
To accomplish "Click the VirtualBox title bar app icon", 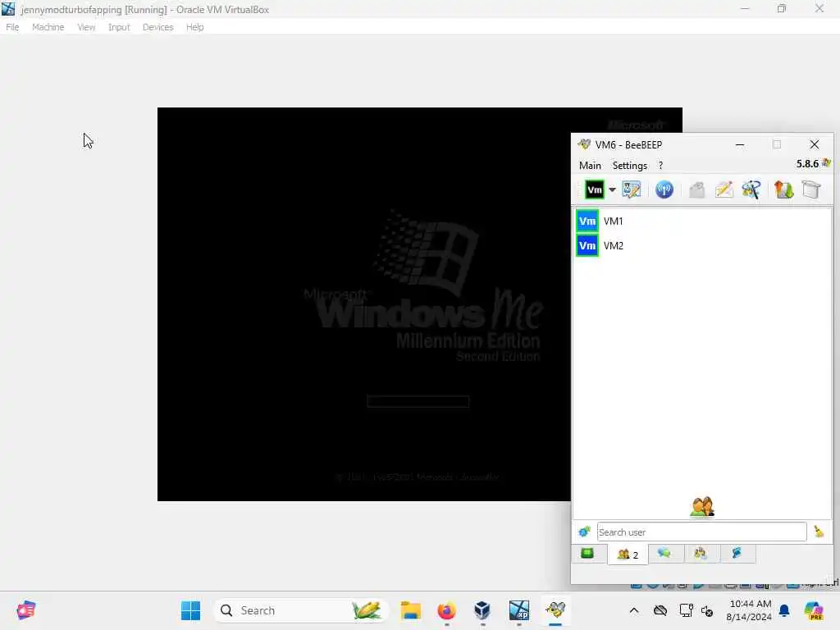I will click(8, 9).
